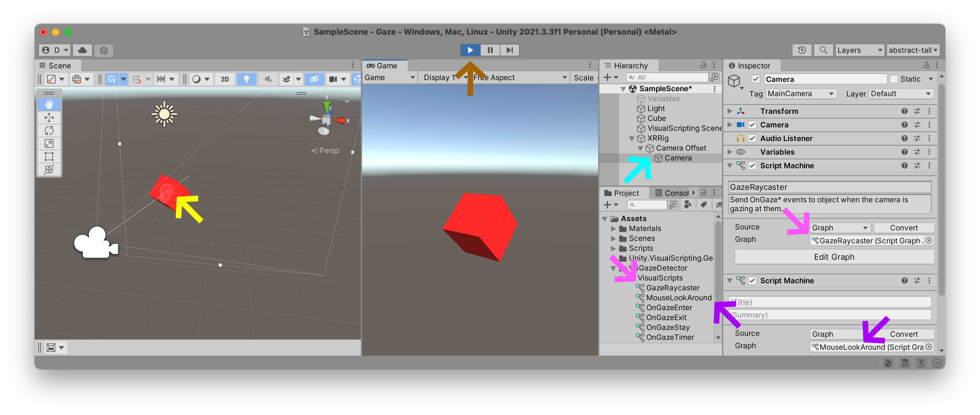Open the Layers dropdown
The height and width of the screenshot is (415, 980).
(860, 50)
